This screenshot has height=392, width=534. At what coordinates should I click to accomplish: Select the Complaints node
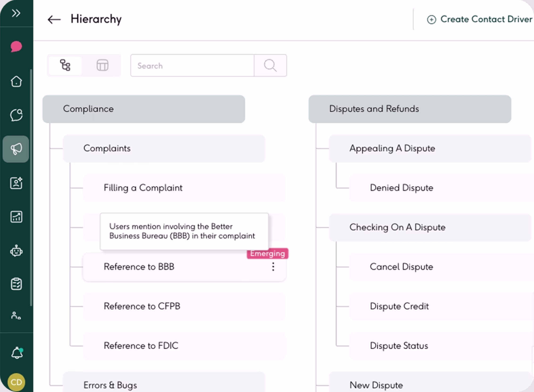pos(164,148)
